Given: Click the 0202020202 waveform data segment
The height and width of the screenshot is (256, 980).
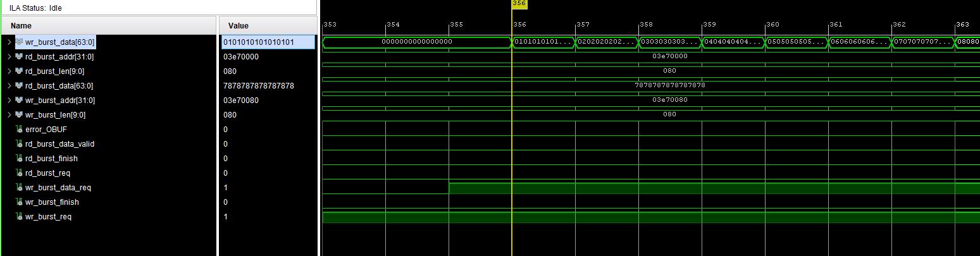Looking at the screenshot, I should (607, 42).
